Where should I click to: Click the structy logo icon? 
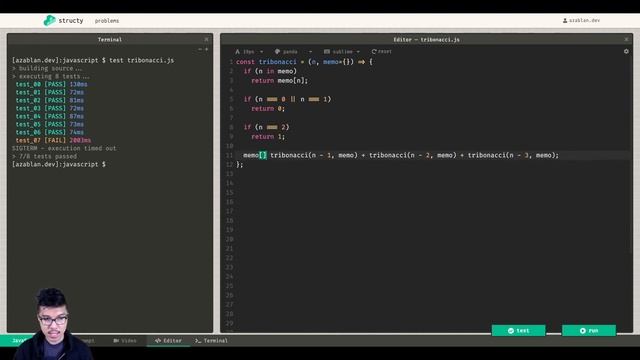(49, 20)
